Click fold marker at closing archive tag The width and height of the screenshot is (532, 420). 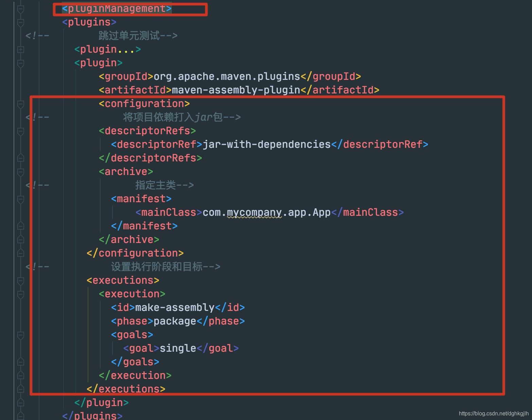click(x=21, y=239)
